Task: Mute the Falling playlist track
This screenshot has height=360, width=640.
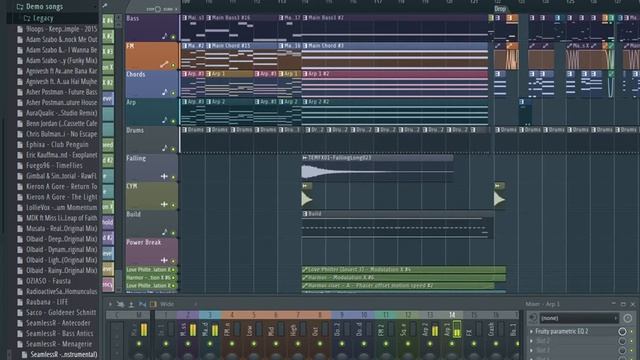Action: [173, 177]
